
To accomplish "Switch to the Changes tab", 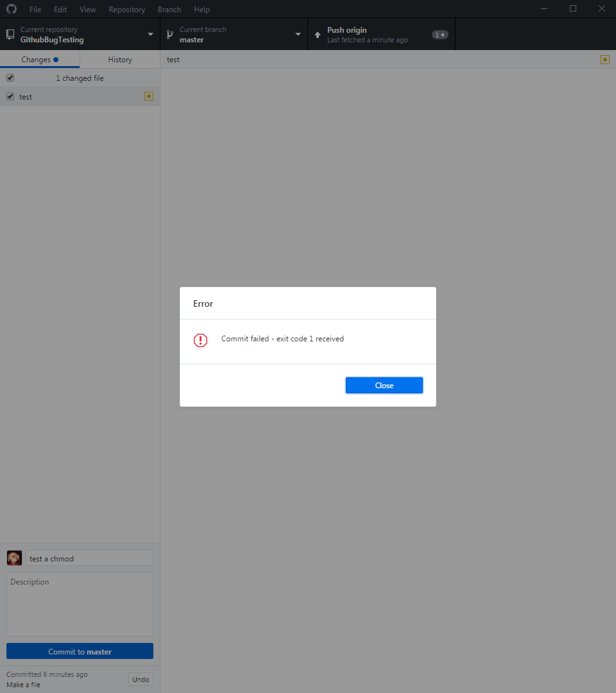I will [40, 59].
